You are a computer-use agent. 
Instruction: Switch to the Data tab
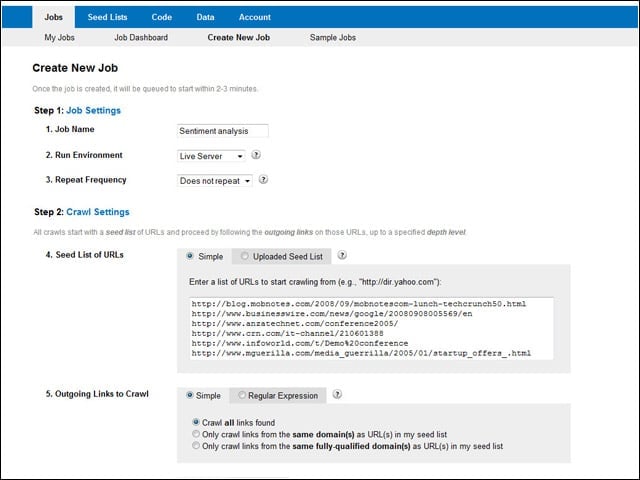205,17
